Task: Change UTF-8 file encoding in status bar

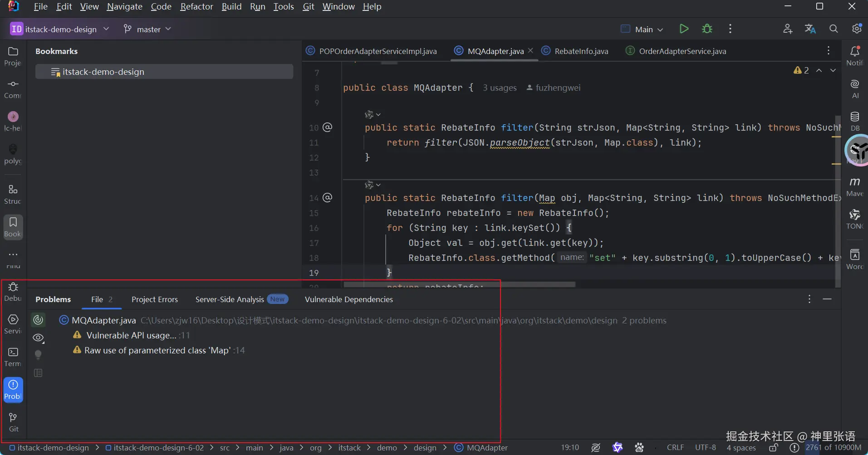Action: 705,448
